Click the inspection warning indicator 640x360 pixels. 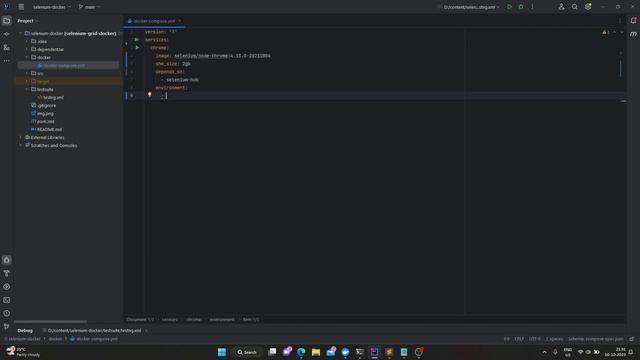point(606,32)
